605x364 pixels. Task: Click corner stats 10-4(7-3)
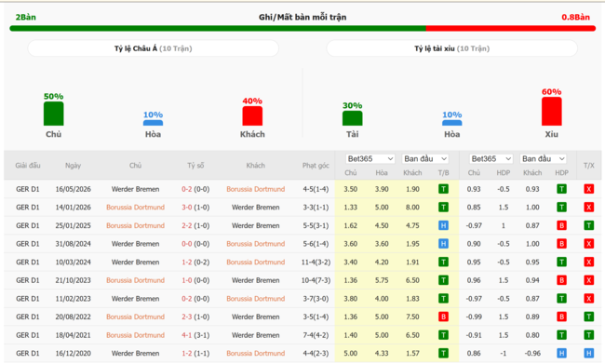click(x=316, y=280)
